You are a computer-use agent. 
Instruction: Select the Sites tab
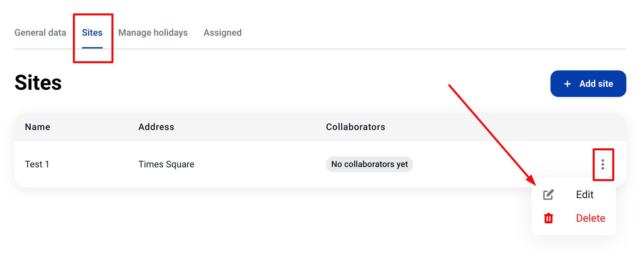[x=92, y=33]
